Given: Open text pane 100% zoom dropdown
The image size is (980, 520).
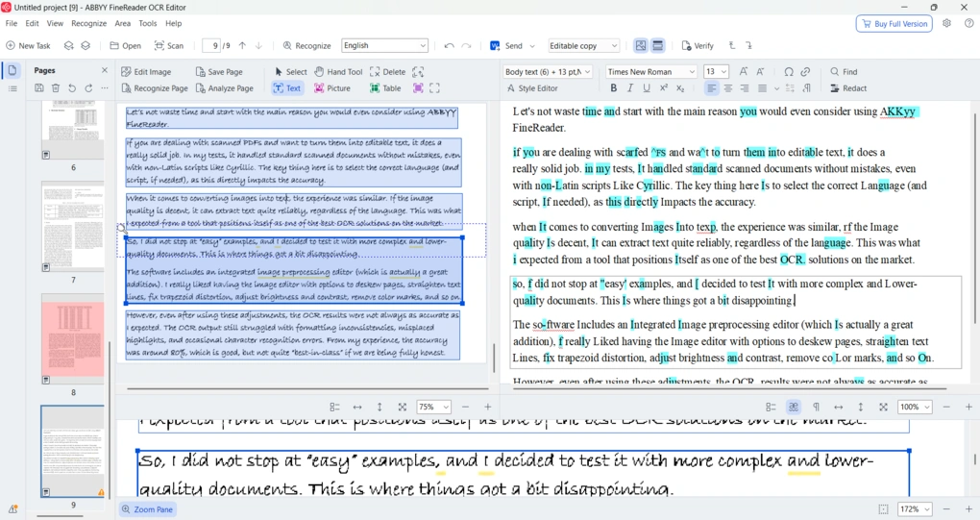Looking at the screenshot, I should coord(915,407).
